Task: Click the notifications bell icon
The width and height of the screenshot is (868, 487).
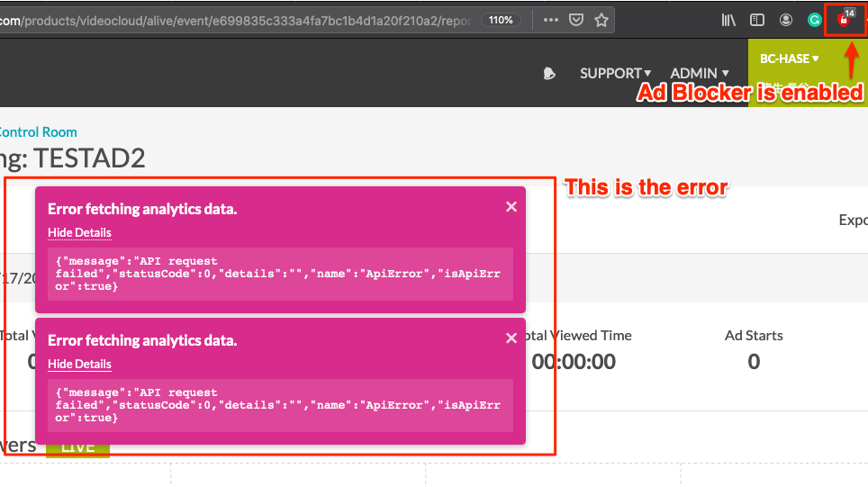Action: pyautogui.click(x=549, y=74)
